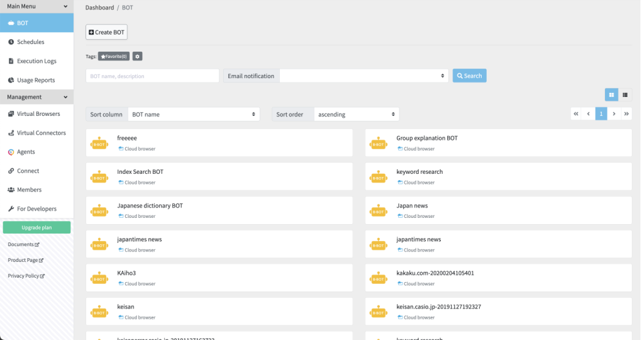Select page 1 in pagination
644x340 pixels.
[601, 114]
